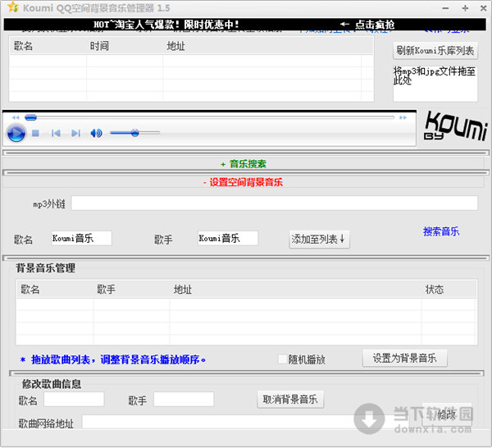This screenshot has width=492, height=448.
Task: Click the HOT 淘宝人气爆款 banner
Action: (166, 25)
